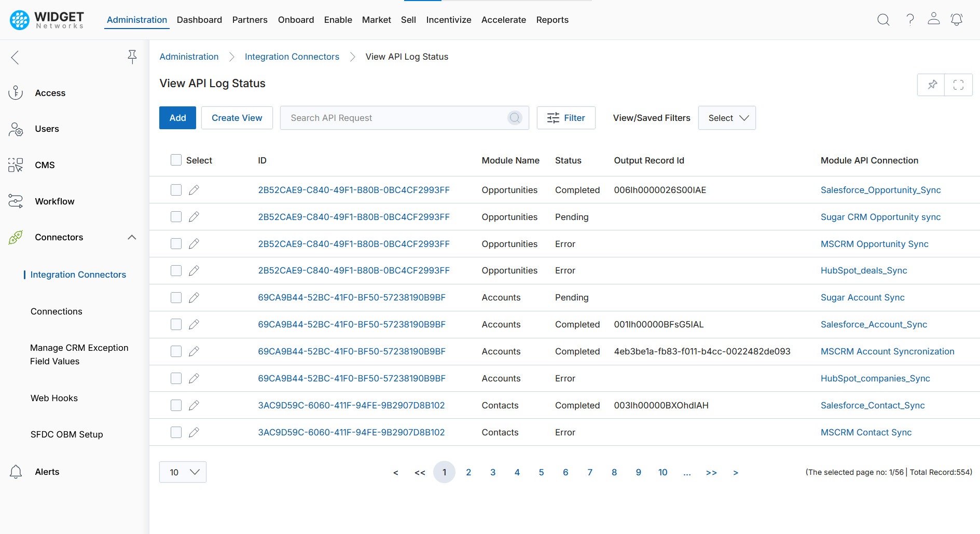The height and width of the screenshot is (534, 980).
Task: Open the Accelerate tab
Action: 503,20
